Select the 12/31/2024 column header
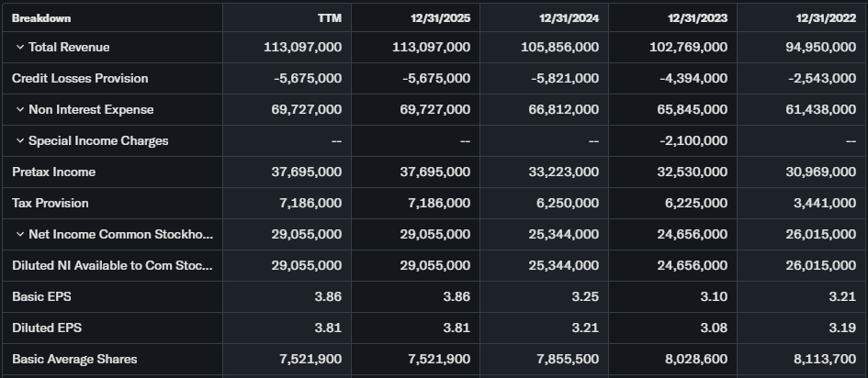 click(x=569, y=17)
